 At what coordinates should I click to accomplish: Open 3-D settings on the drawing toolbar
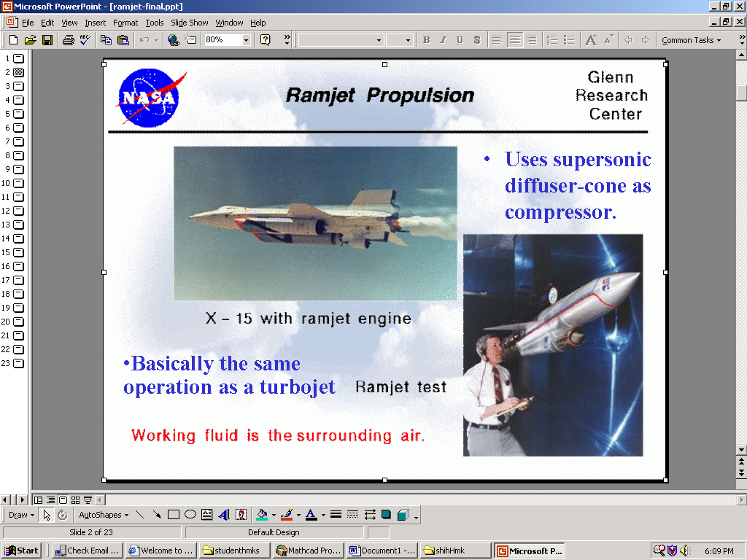403,515
